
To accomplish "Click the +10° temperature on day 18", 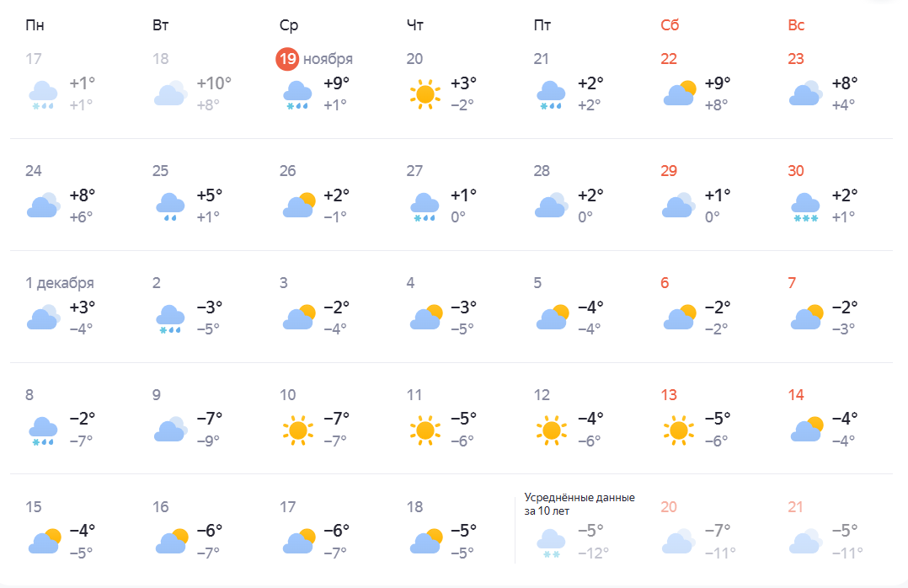I will [x=214, y=83].
